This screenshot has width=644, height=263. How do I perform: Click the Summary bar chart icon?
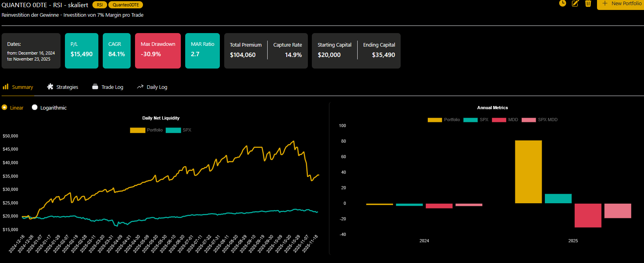(x=6, y=87)
